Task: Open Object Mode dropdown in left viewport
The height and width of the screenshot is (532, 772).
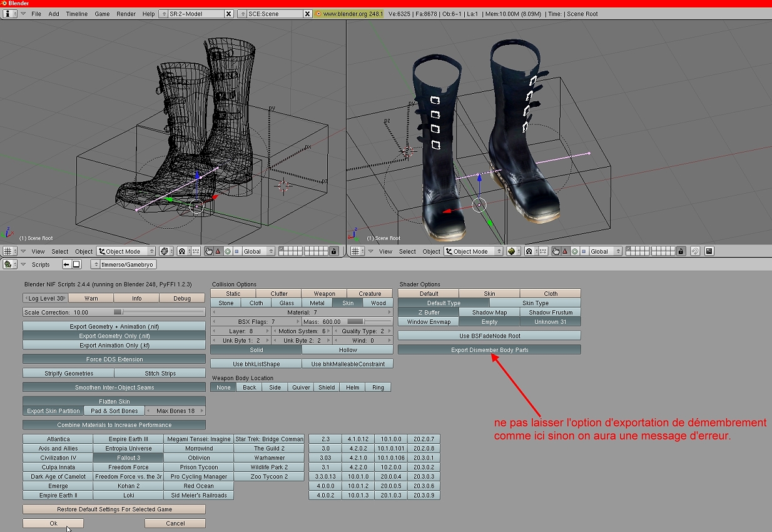Action: click(x=126, y=251)
